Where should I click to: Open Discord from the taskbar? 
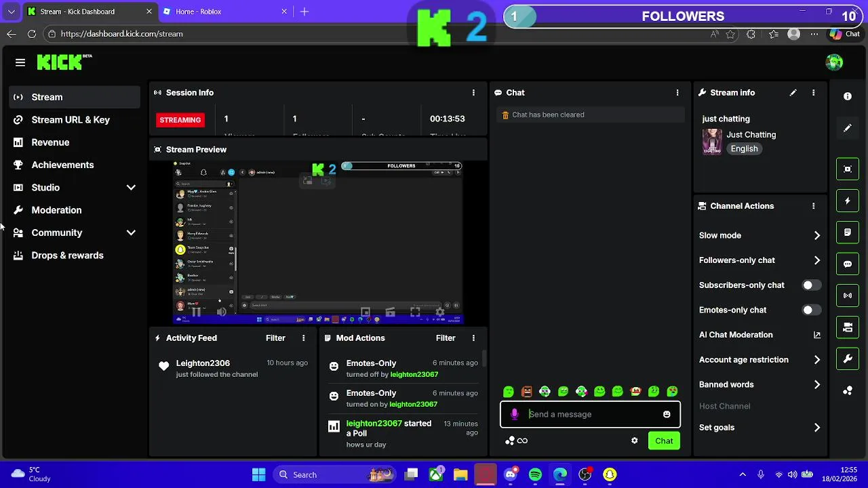[x=511, y=474]
